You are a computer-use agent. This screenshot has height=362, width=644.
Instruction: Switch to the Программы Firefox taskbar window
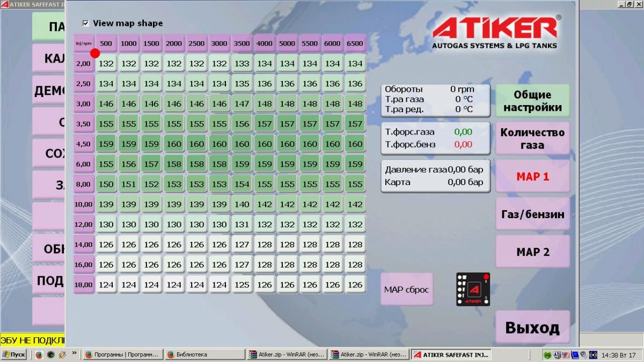[122, 354]
